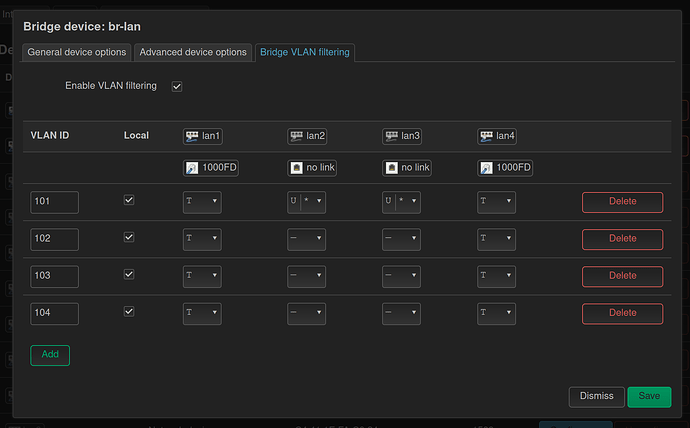Add a new VLAN entry
Image resolution: width=690 pixels, height=428 pixels.
[50, 355]
